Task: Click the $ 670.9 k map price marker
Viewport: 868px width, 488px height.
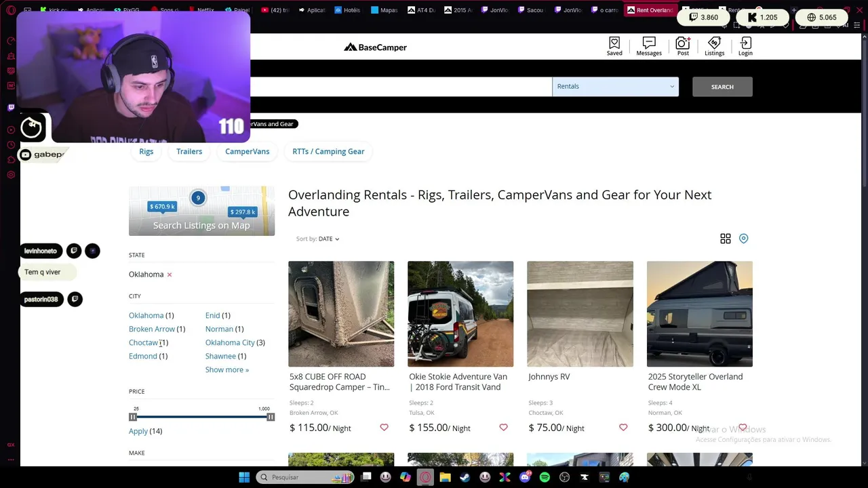Action: click(x=162, y=206)
